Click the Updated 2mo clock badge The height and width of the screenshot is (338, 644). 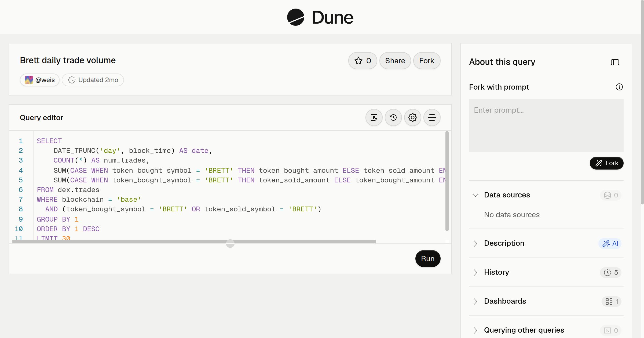[93, 80]
